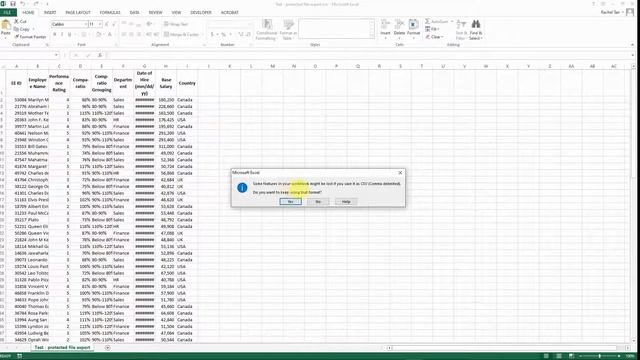The height and width of the screenshot is (360, 640).
Task: Click the Font Color A icon
Action: pyautogui.click(x=109, y=35)
